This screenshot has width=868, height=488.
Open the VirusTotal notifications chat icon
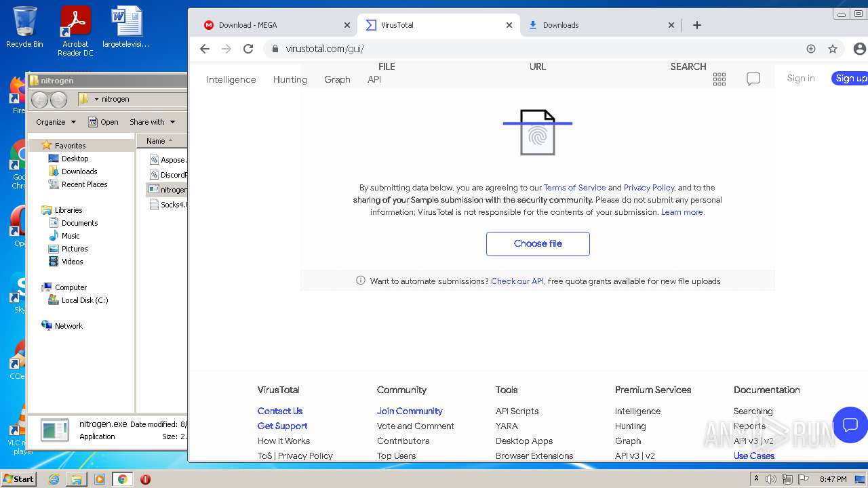(x=753, y=79)
